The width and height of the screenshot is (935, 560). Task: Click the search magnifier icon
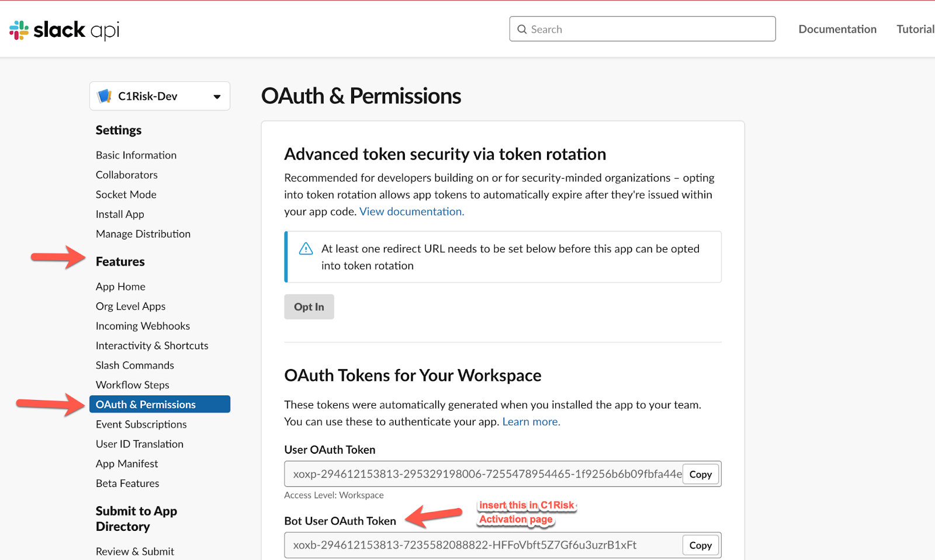pos(522,29)
